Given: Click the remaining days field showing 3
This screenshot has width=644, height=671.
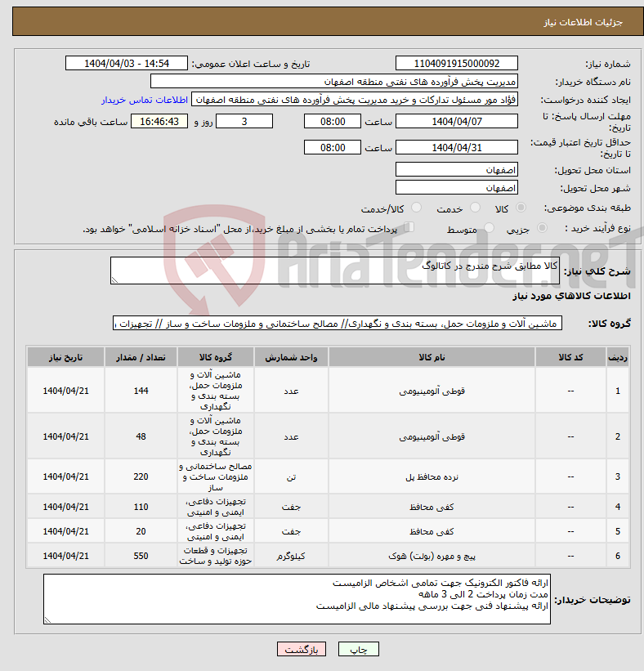Looking at the screenshot, I should 244,122.
